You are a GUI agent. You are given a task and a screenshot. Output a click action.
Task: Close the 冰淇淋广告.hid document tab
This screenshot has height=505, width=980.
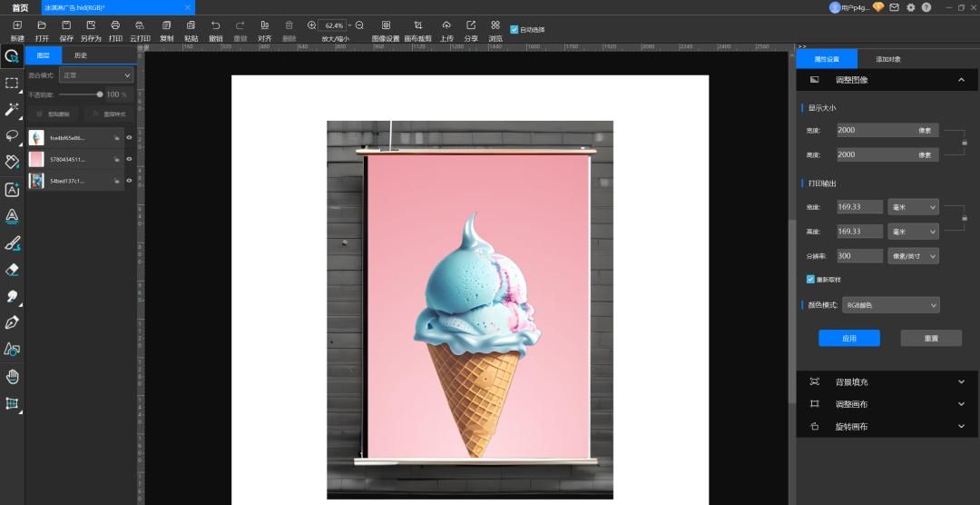(188, 7)
